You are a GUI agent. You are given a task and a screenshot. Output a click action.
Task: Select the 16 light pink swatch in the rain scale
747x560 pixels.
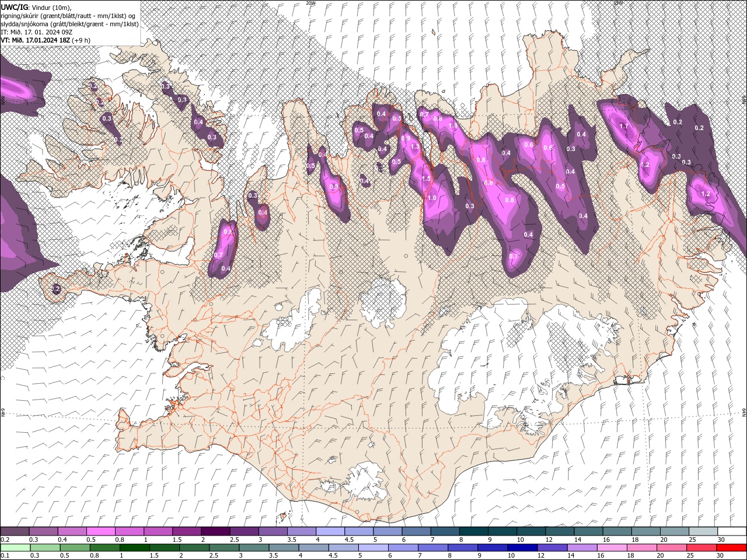[612, 548]
